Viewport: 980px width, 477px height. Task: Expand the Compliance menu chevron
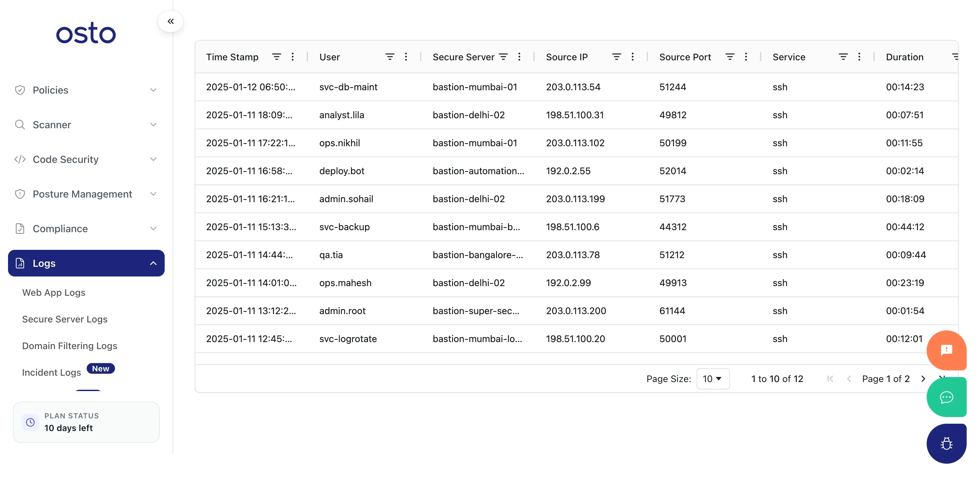153,229
